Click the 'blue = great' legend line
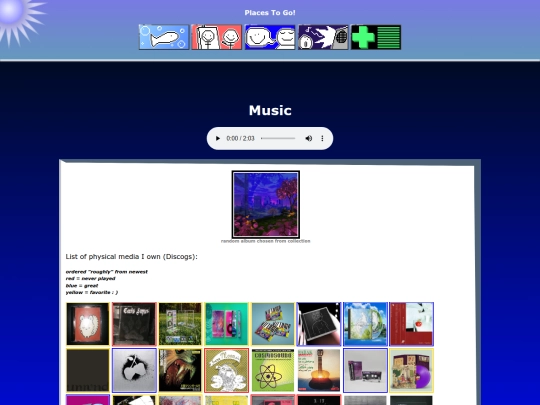 tap(82, 285)
